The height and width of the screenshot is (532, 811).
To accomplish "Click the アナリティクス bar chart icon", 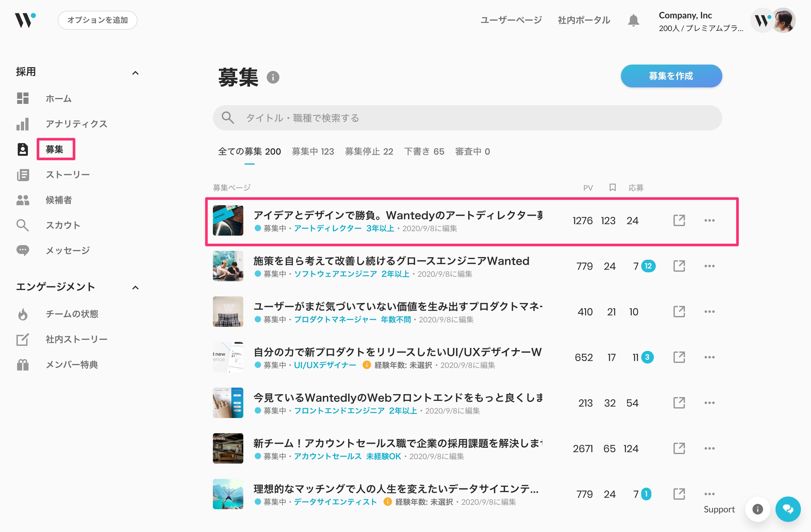I will tap(22, 124).
